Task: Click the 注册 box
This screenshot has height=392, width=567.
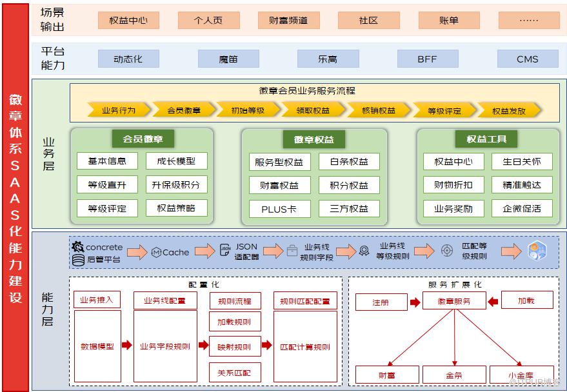Action: pyautogui.click(x=381, y=302)
